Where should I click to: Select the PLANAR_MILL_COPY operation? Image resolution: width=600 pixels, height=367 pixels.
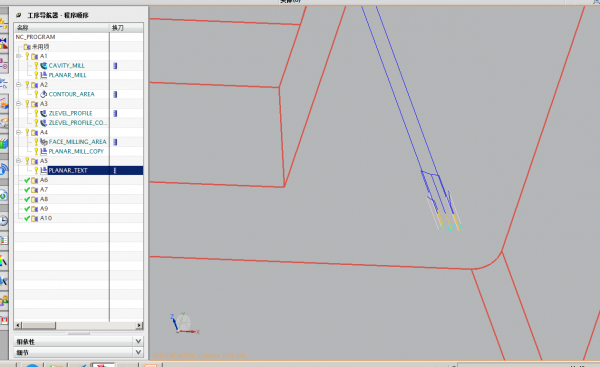coord(76,151)
